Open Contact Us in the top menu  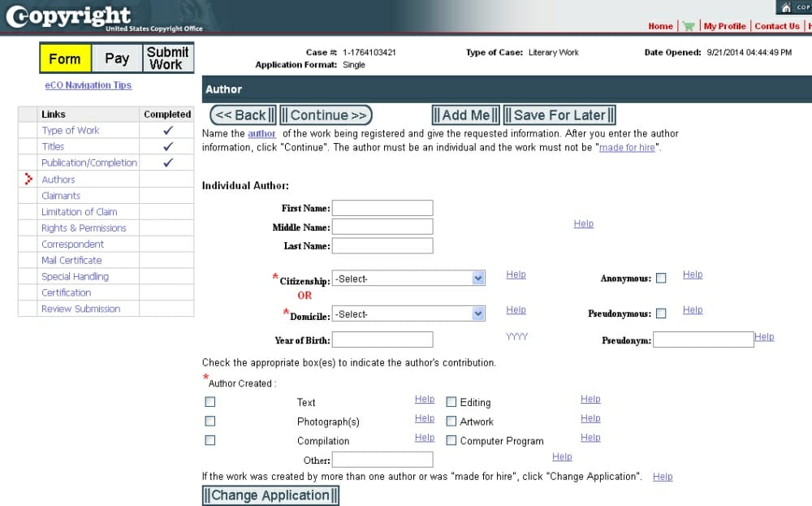[x=777, y=27]
